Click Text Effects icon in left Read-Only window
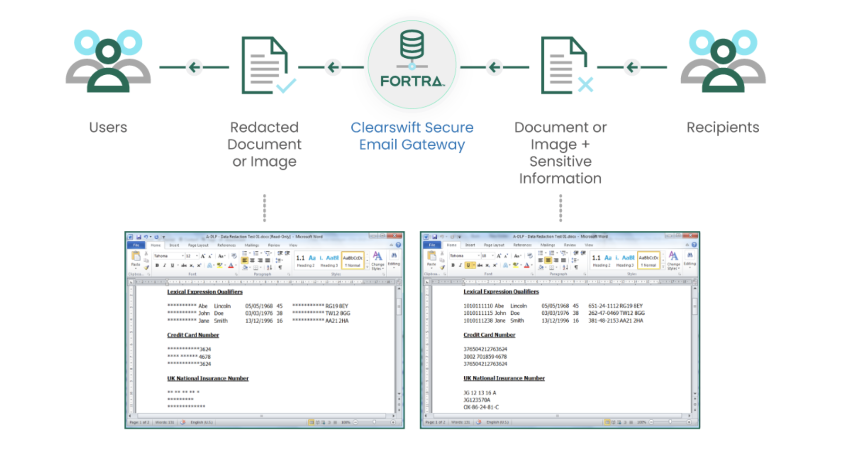This screenshot has height=460, width=868. [210, 265]
